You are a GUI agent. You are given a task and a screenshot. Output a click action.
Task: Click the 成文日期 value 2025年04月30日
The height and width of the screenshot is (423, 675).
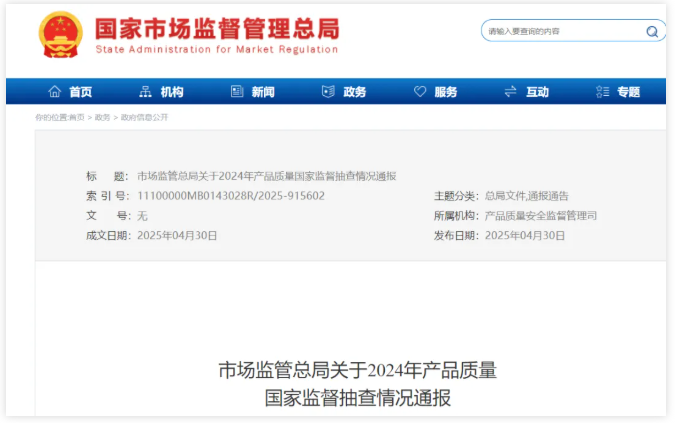click(x=177, y=235)
